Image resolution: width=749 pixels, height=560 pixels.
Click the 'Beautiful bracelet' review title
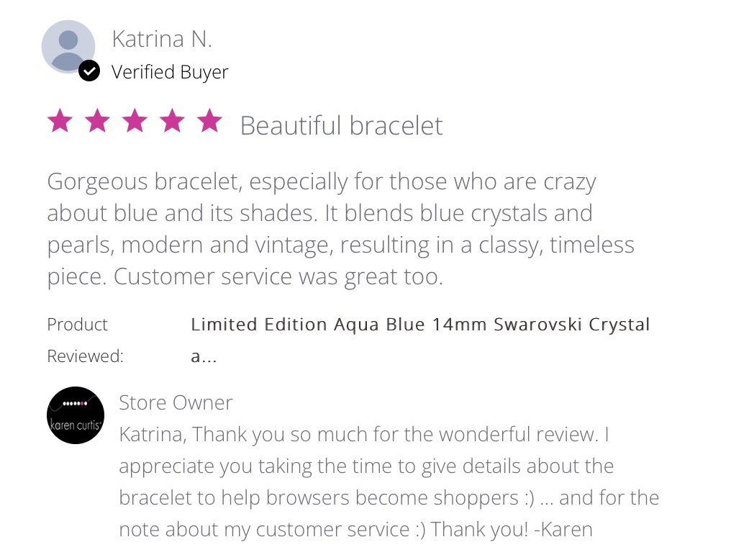(x=342, y=126)
